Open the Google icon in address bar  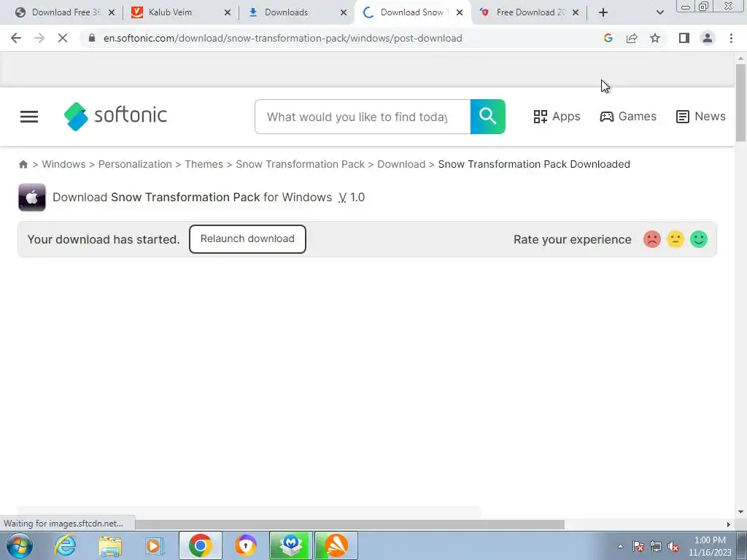pos(608,38)
